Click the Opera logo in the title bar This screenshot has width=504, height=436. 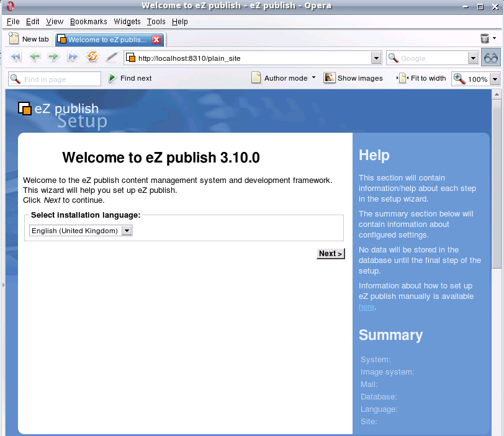coord(11,6)
